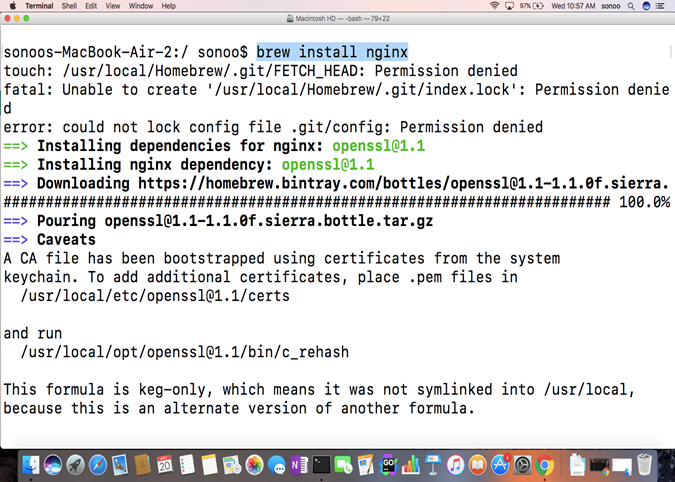This screenshot has height=482, width=675.
Task: Click the '/usr/local/etc/openssl@1.1/certs' path
Action: point(155,296)
